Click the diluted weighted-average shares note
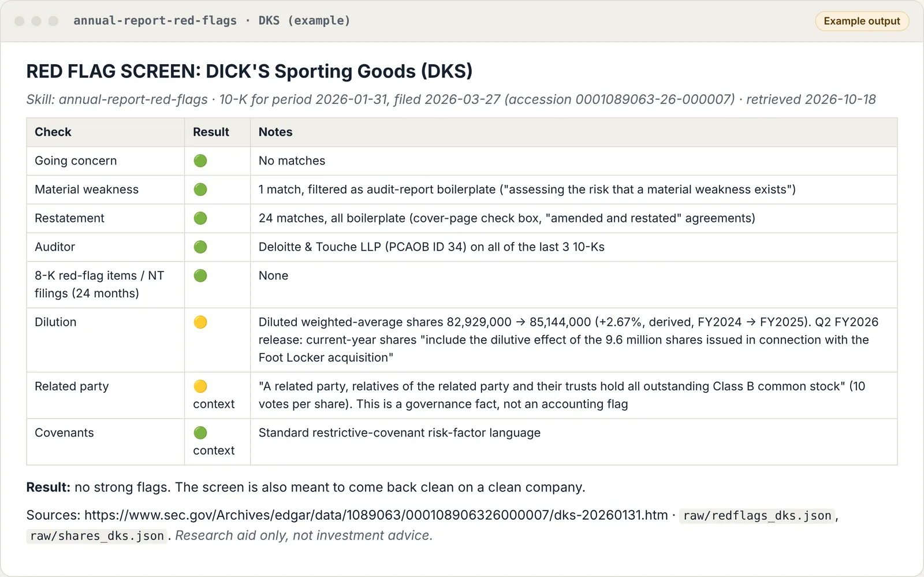The height and width of the screenshot is (577, 924). (568, 340)
